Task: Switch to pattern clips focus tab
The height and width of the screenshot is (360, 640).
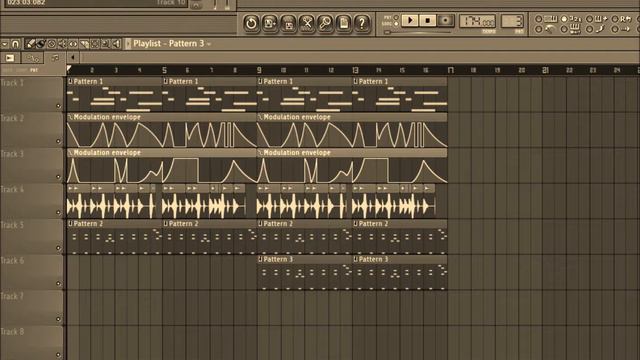Action: (x=55, y=58)
